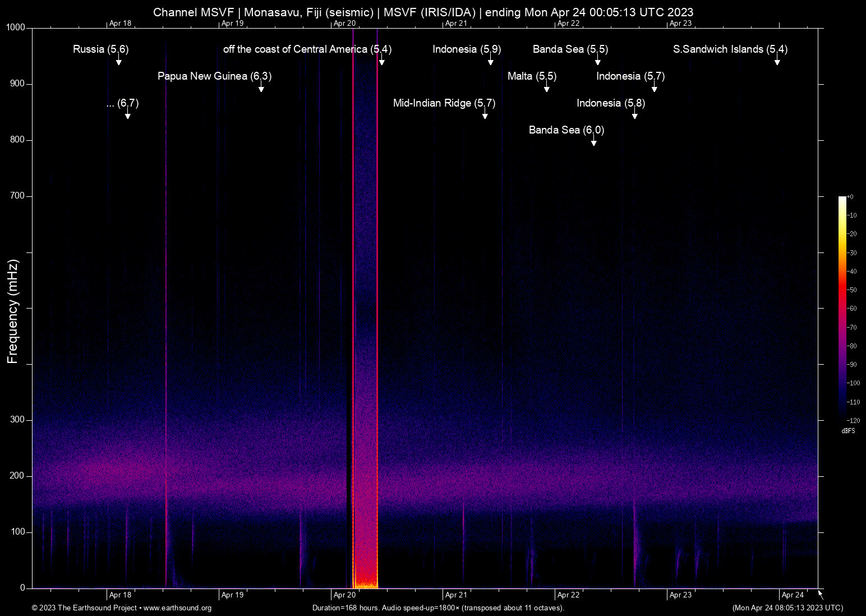Viewport: 866px width, 616px height.
Task: Click Apr 19 on the bottom time axis
Action: point(232,595)
